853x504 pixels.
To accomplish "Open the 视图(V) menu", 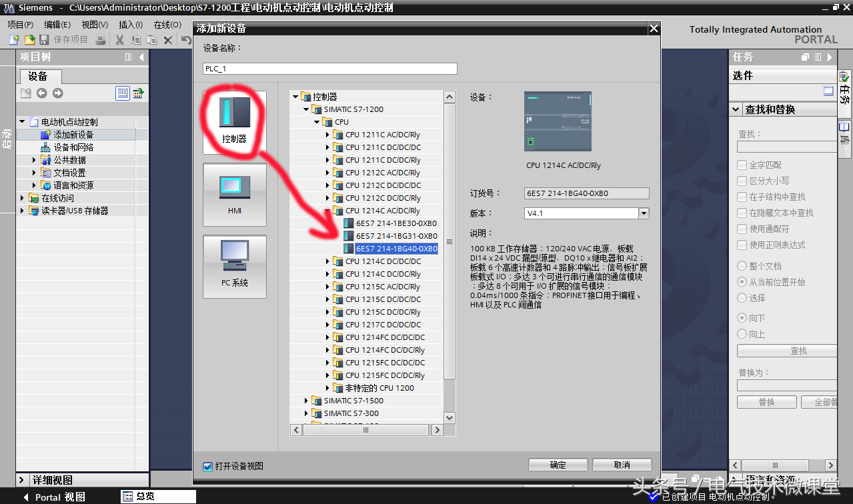I will tap(95, 24).
